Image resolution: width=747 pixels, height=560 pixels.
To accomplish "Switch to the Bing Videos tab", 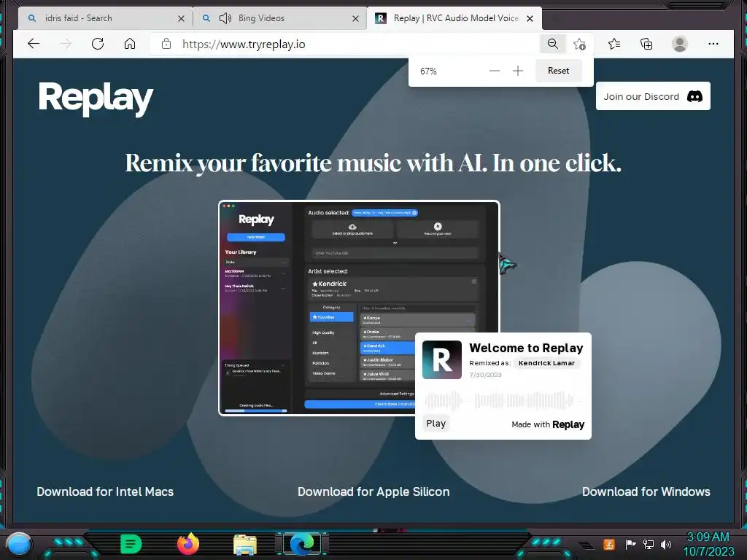I will pyautogui.click(x=281, y=18).
